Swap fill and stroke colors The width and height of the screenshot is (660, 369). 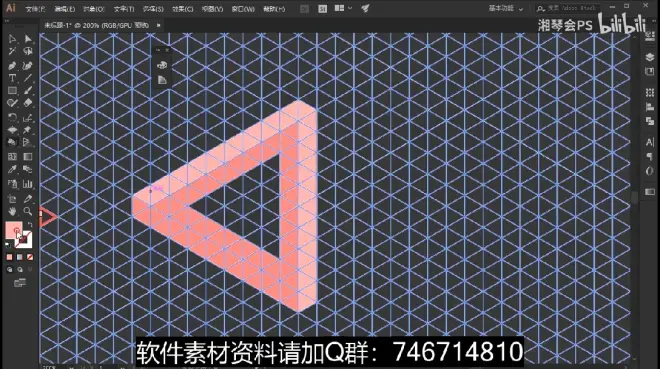point(29,225)
